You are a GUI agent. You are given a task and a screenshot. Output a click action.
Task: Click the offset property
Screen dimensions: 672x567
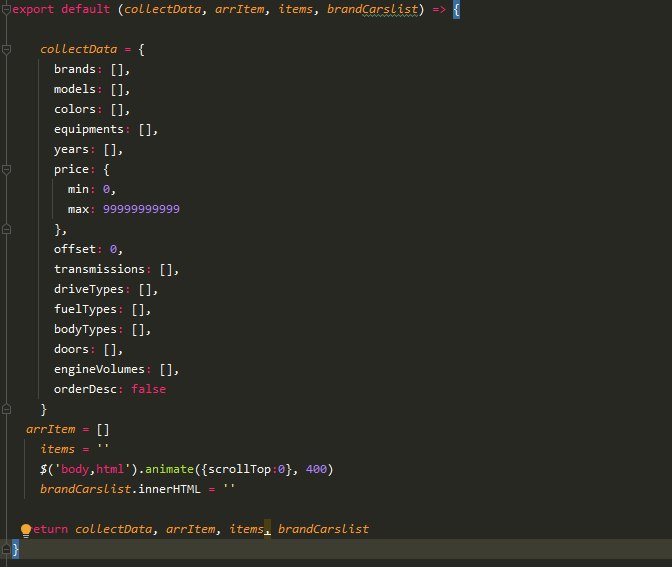75,249
